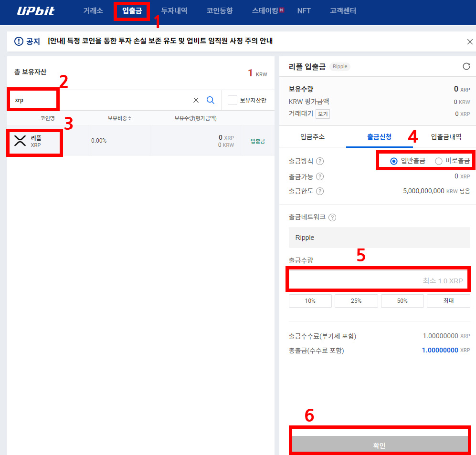Viewport: 476px width, 455px height.
Task: Set the withdrawal amount to 최대
Action: click(x=448, y=301)
